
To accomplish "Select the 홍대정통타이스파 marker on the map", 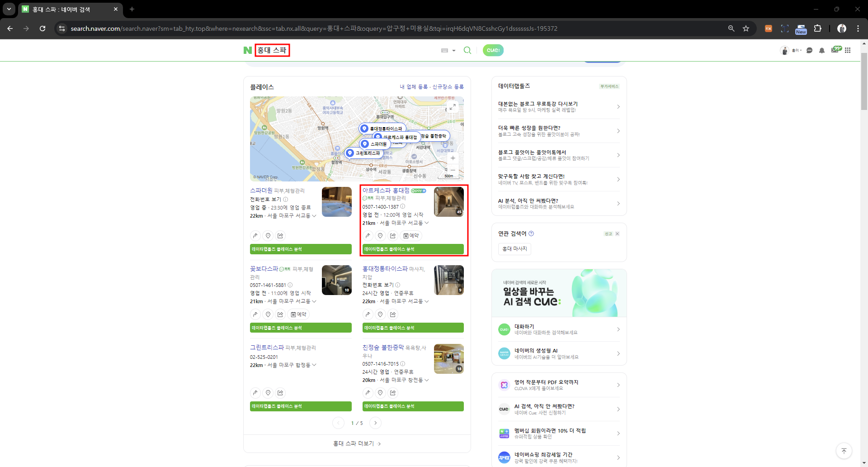I will [382, 129].
